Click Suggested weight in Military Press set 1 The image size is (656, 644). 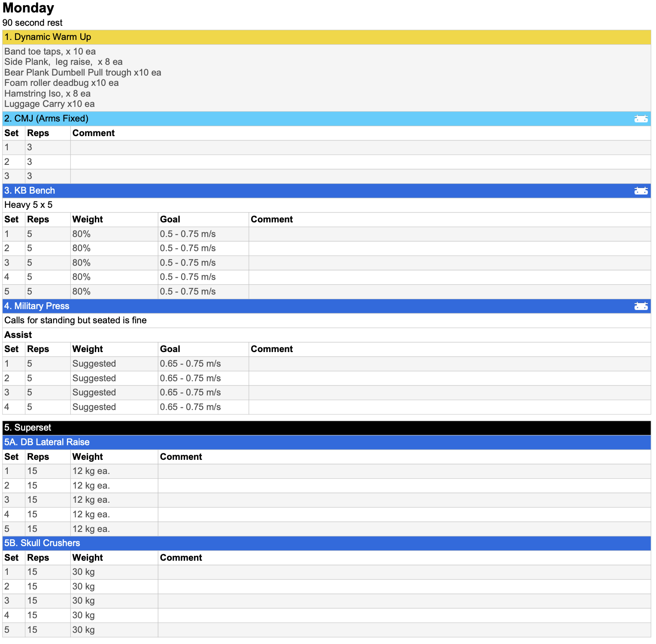pos(94,364)
